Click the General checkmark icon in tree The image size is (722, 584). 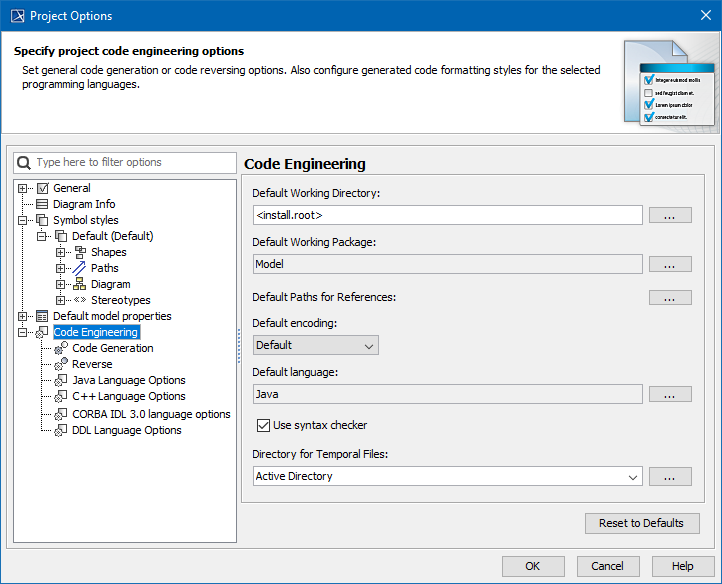[42, 188]
